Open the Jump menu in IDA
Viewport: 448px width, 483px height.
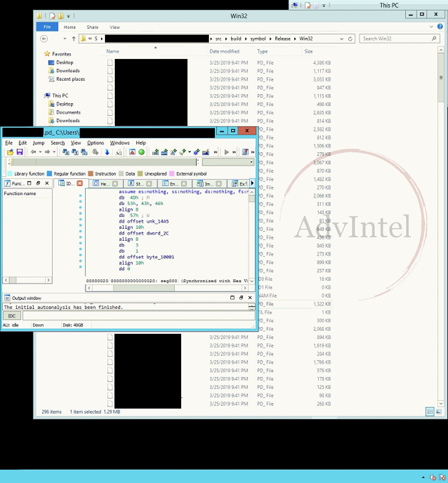pos(39,143)
